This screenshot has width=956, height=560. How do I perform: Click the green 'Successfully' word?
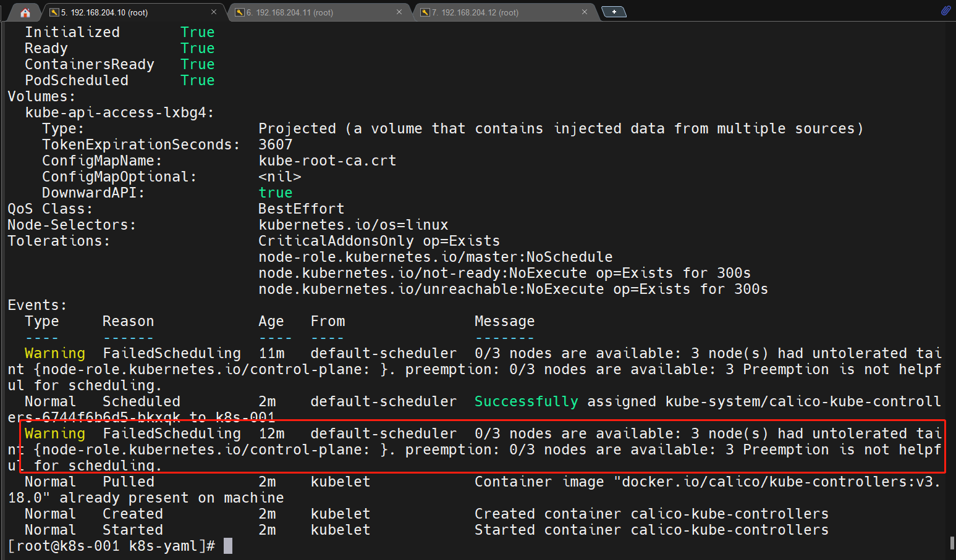click(x=527, y=401)
